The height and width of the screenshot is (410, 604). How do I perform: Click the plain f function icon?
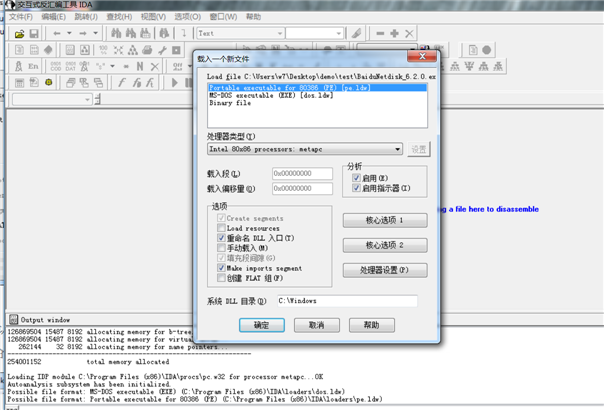122,82
